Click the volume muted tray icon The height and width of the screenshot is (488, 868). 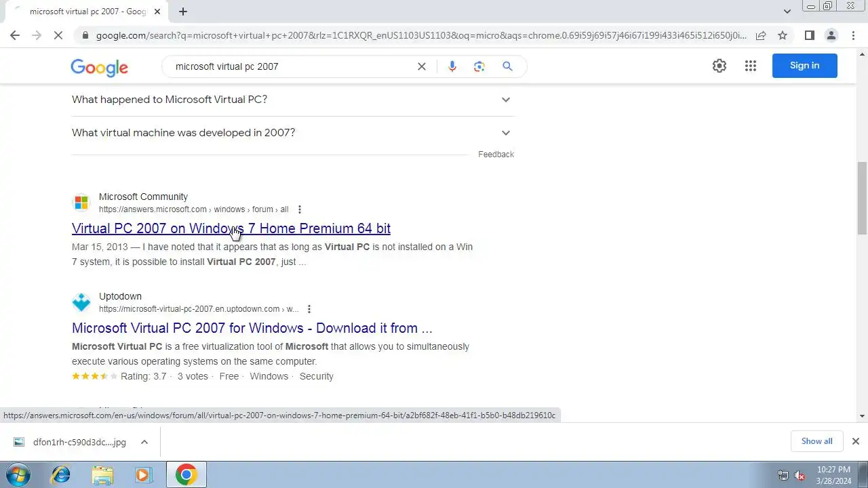(x=800, y=476)
